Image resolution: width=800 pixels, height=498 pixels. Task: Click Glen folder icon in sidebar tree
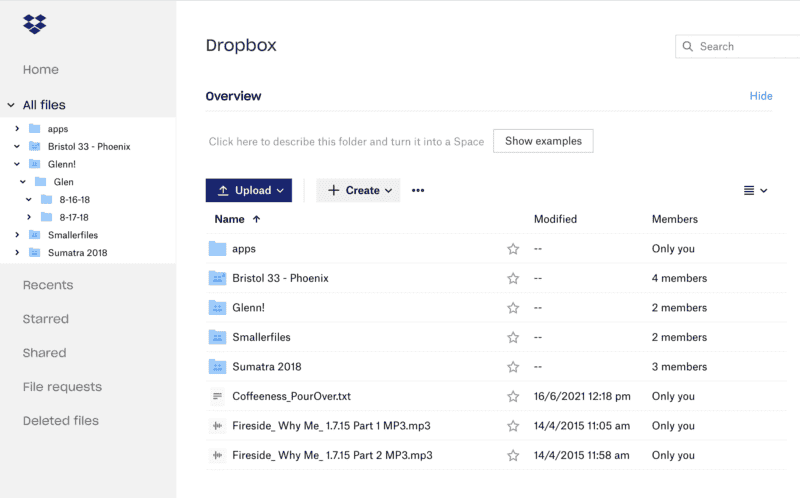[41, 182]
